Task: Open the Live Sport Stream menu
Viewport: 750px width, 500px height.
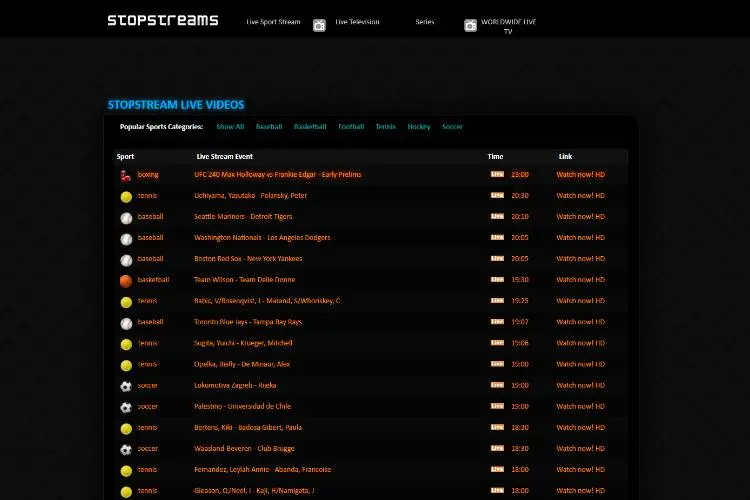Action: click(273, 22)
